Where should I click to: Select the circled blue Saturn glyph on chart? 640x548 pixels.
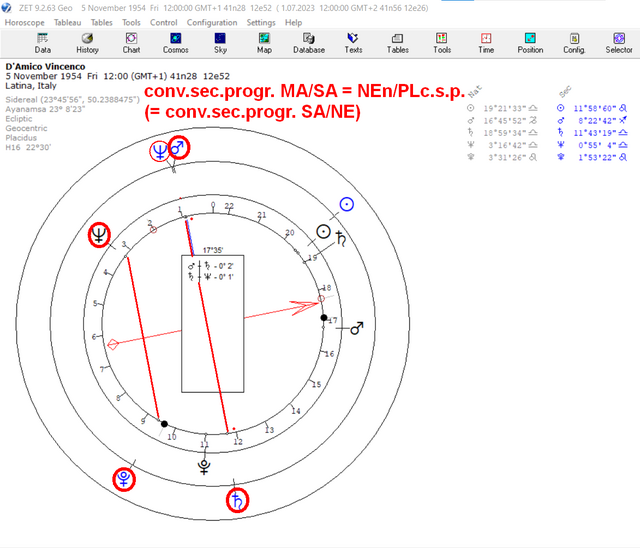coord(237,500)
